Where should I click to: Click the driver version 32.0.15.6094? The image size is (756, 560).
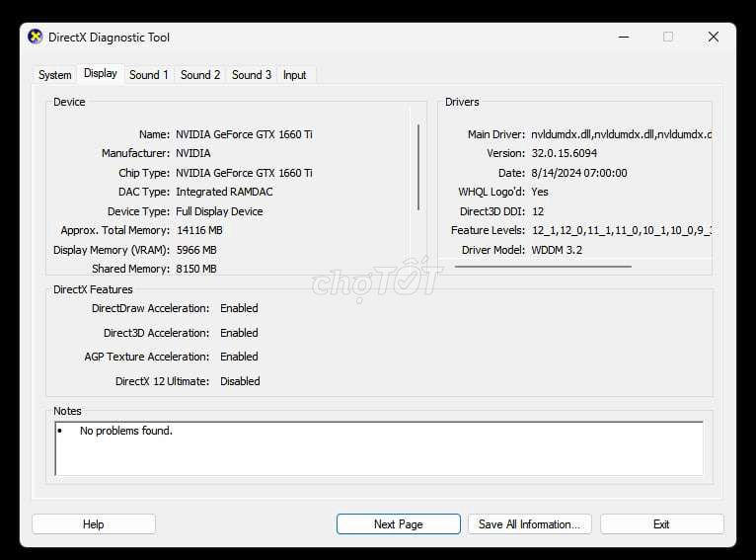565,153
